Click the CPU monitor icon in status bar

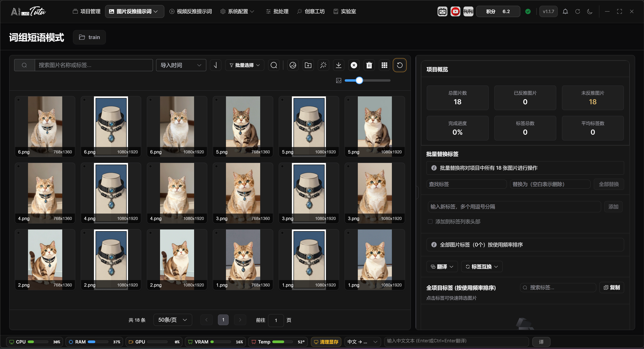[12, 342]
